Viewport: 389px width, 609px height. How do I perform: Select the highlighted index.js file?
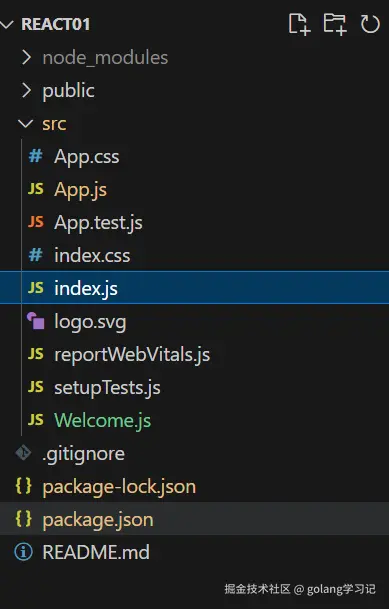pos(194,288)
